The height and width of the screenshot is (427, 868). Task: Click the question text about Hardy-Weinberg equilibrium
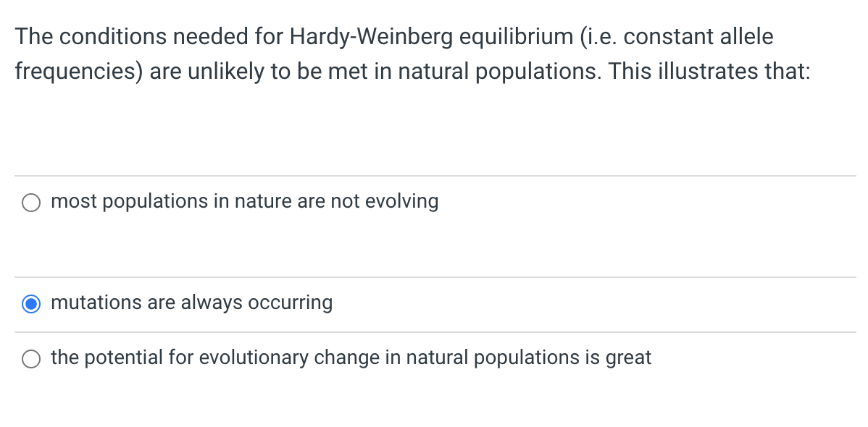[395, 54]
